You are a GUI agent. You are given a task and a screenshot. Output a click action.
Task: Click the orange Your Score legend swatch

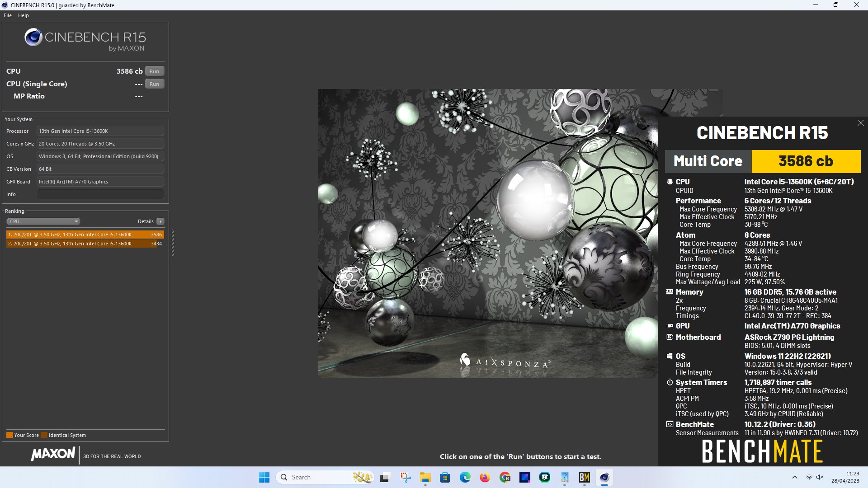point(9,435)
